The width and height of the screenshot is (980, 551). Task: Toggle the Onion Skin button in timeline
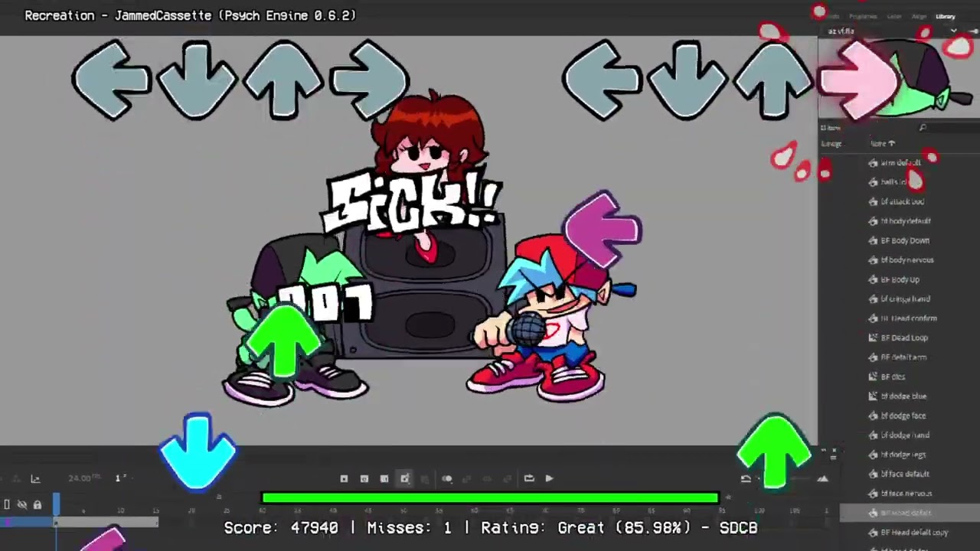click(447, 479)
